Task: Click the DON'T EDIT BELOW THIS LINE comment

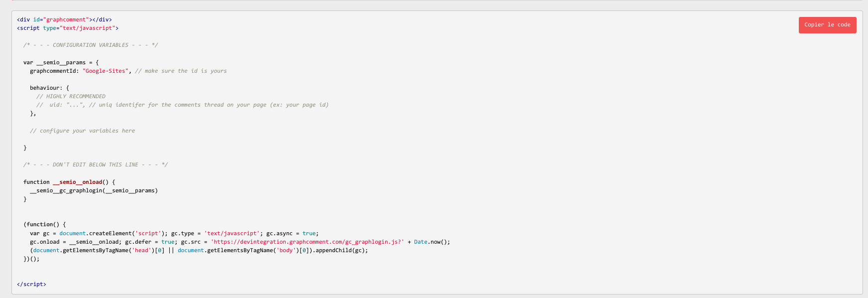Action: (96, 164)
